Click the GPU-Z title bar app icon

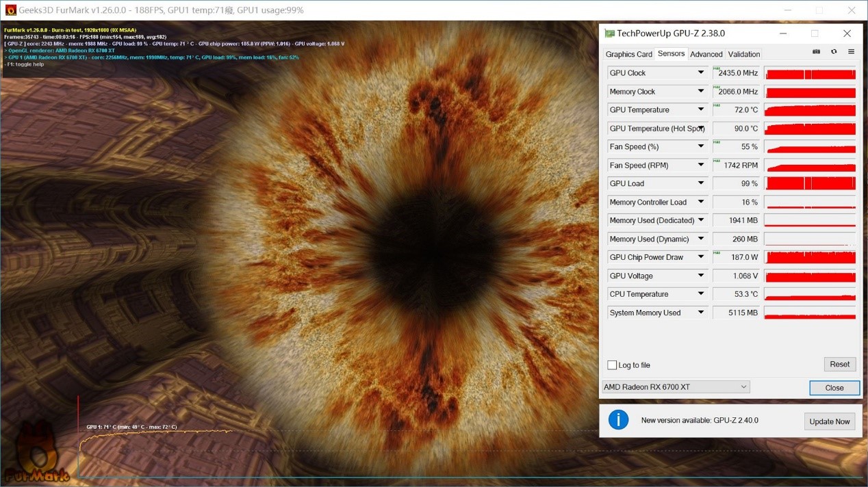(609, 34)
